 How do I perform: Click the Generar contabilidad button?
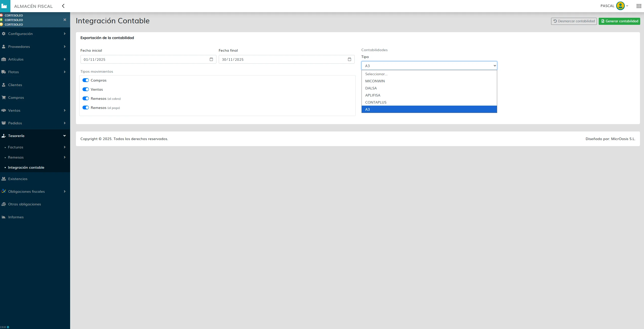click(x=619, y=21)
